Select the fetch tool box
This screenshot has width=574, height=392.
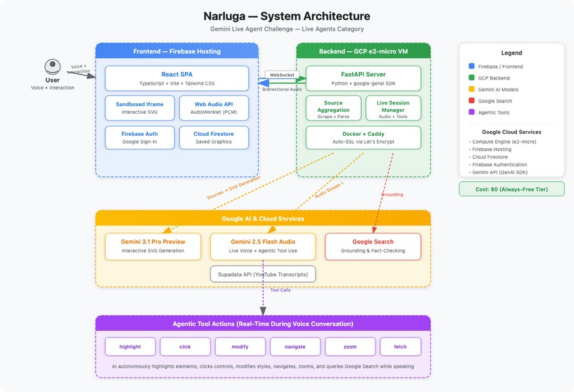(400, 346)
